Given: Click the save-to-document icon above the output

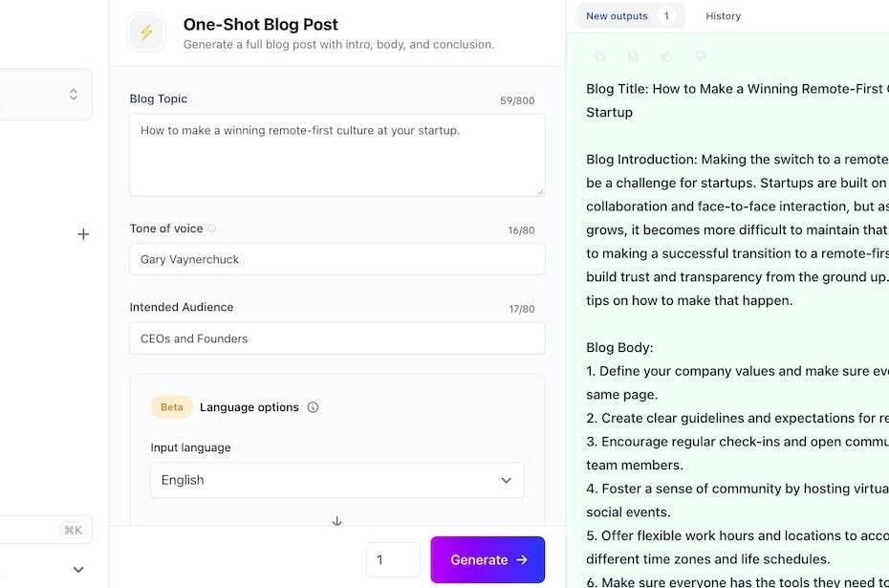Looking at the screenshot, I should coord(634,56).
